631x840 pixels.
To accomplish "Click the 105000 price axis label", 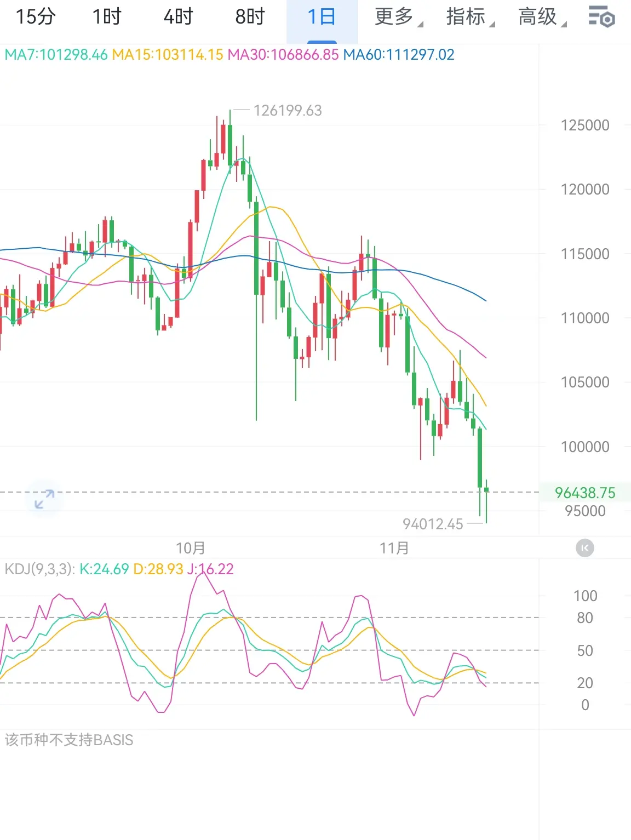I will pyautogui.click(x=585, y=382).
